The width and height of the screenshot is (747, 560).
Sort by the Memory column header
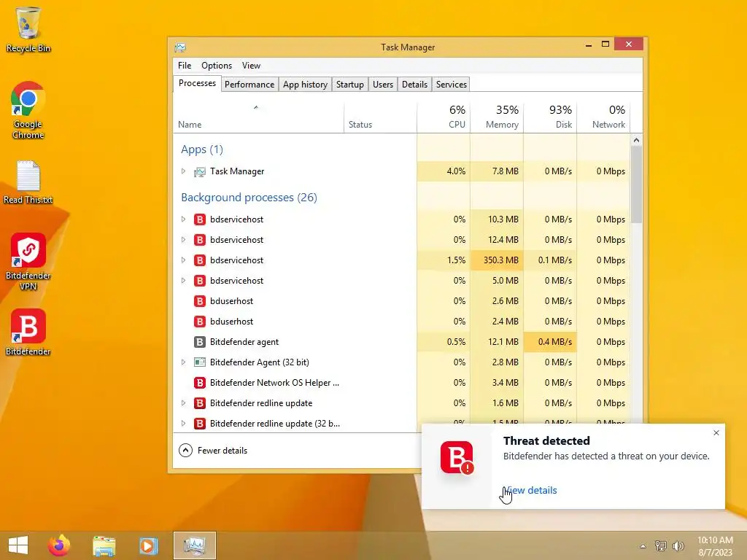[497, 117]
